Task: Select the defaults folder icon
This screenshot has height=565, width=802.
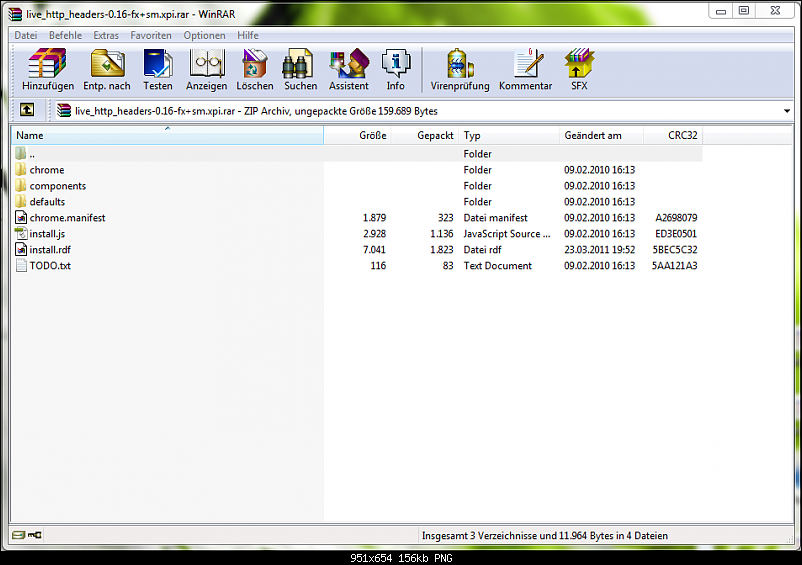Action: click(20, 201)
